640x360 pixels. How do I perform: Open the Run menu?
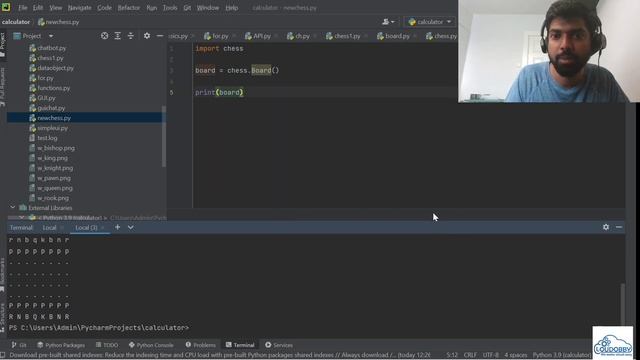152,8
